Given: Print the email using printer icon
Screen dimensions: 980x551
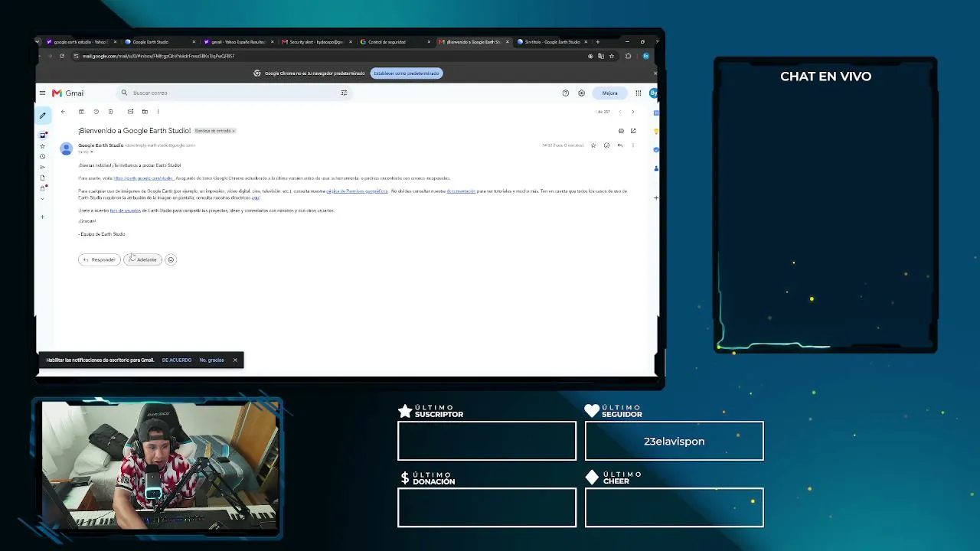Looking at the screenshot, I should point(621,131).
